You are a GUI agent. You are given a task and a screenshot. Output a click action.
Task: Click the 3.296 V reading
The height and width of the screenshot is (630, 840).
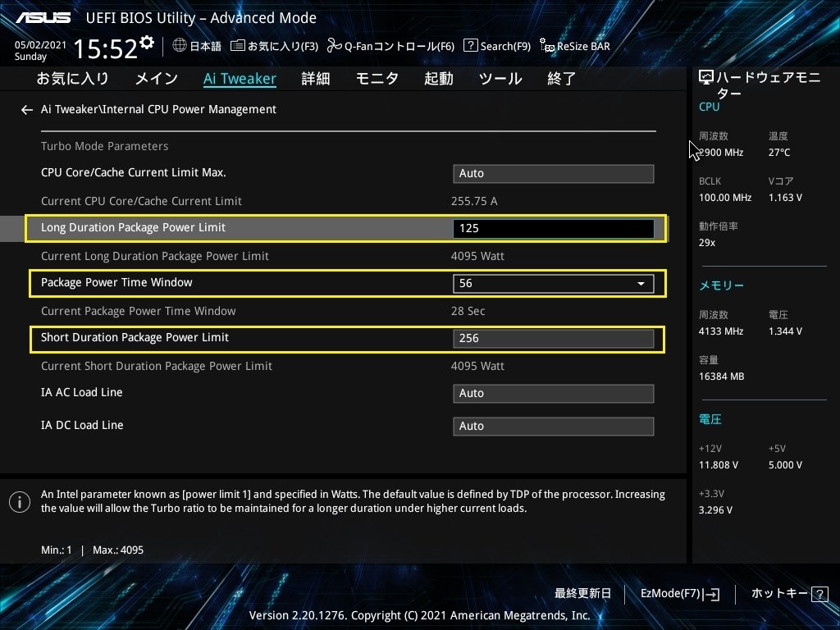[x=715, y=510]
